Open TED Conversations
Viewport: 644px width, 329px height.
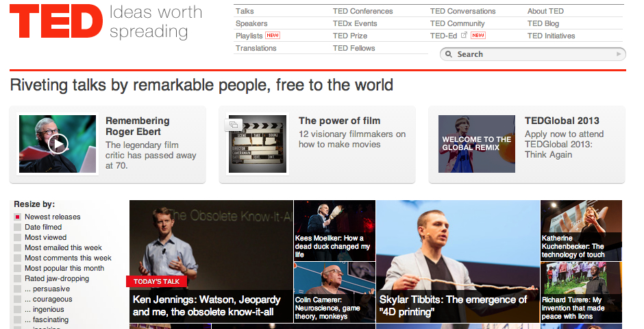tap(463, 11)
